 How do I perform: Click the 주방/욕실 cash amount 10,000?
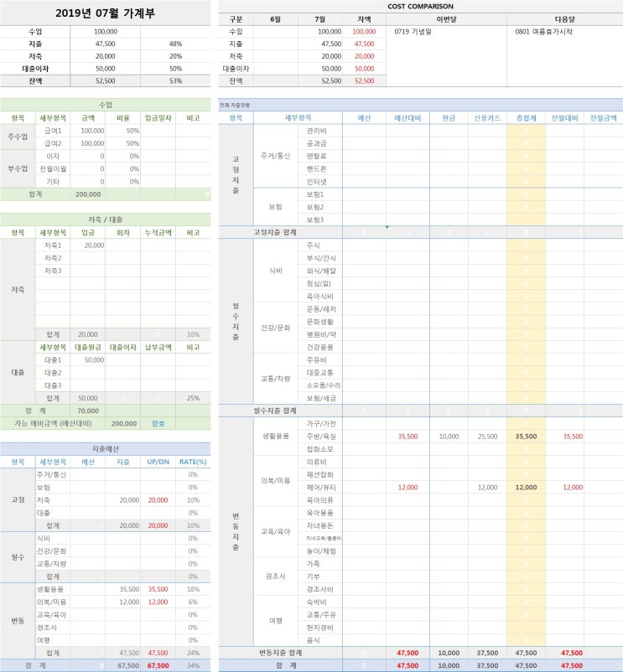coord(449,437)
